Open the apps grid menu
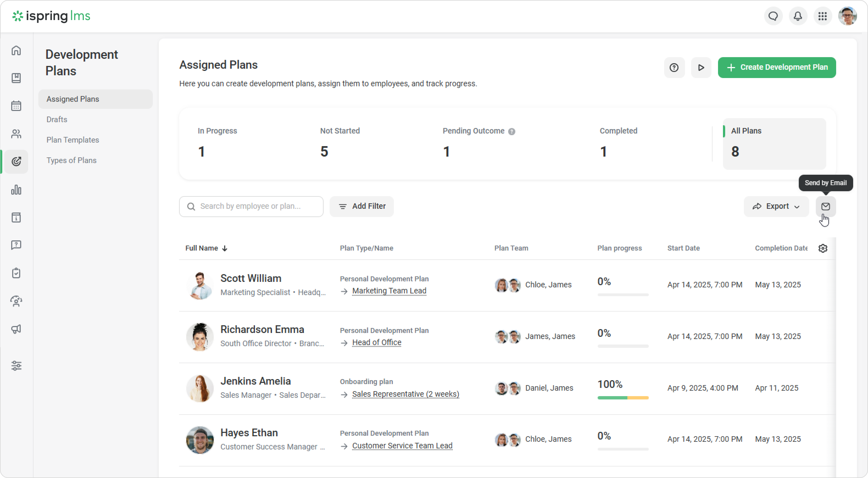 (x=822, y=16)
